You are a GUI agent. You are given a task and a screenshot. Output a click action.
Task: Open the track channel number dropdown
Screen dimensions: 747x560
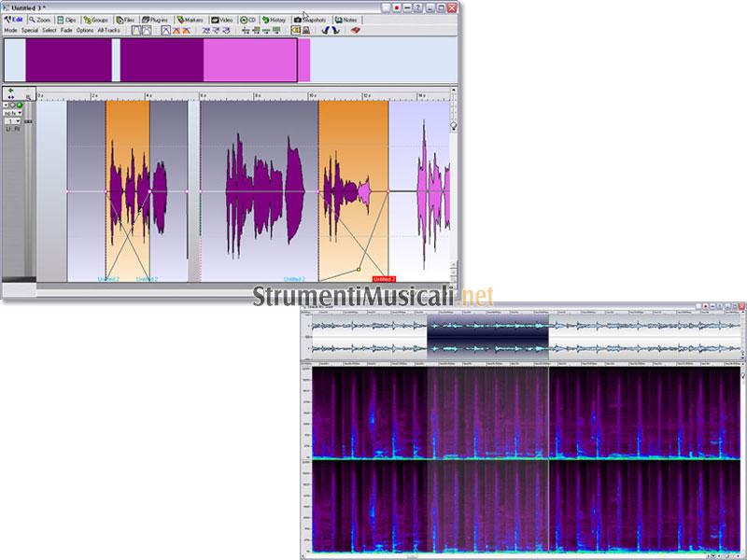click(11, 121)
